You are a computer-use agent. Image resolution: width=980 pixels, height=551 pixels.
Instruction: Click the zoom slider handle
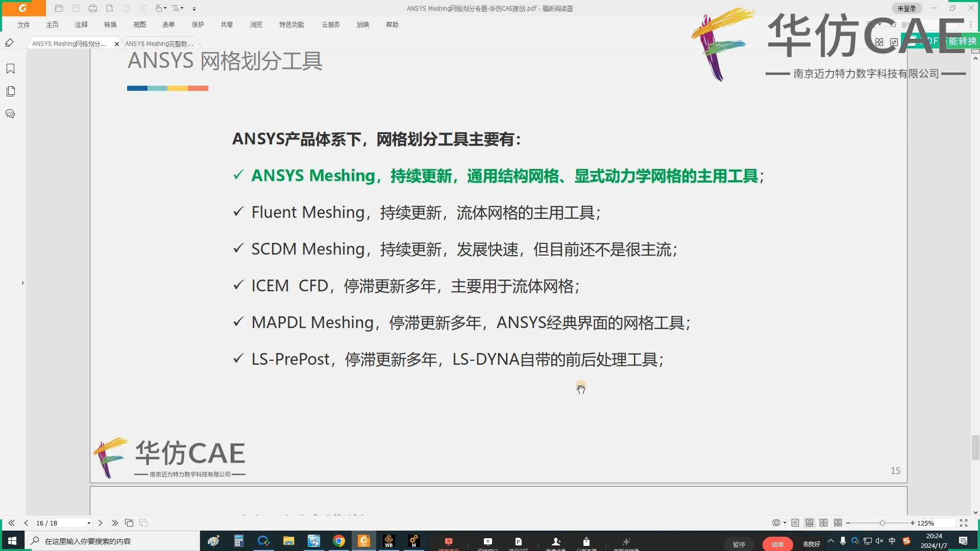(883, 523)
